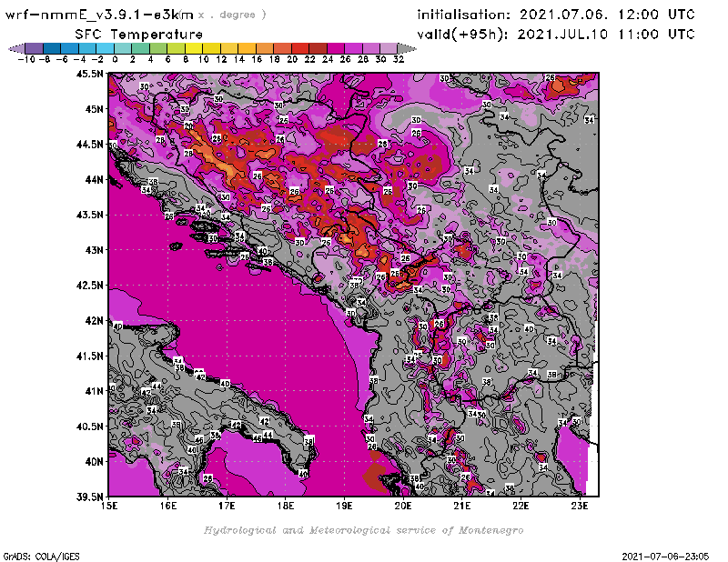Viewport: 728px width, 562px height.
Task: Click the model title 'wrf-nmmE_v3.9.1-e3km'
Action: tap(99, 15)
